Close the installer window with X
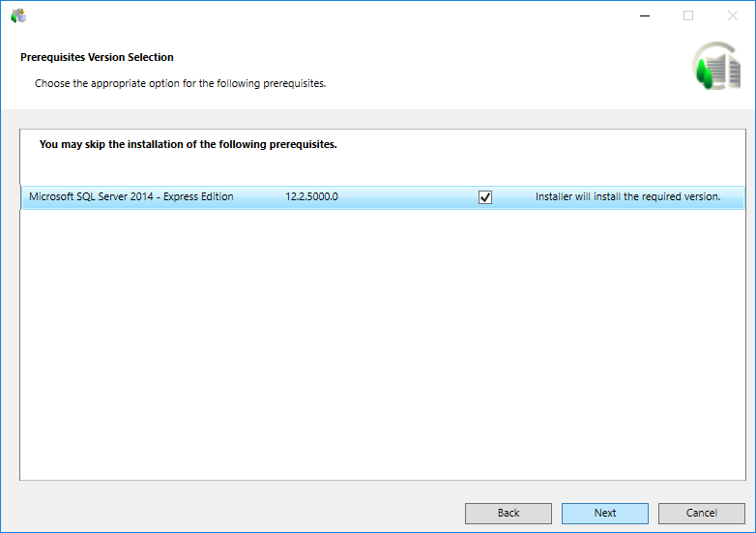The width and height of the screenshot is (756, 533). tap(732, 15)
